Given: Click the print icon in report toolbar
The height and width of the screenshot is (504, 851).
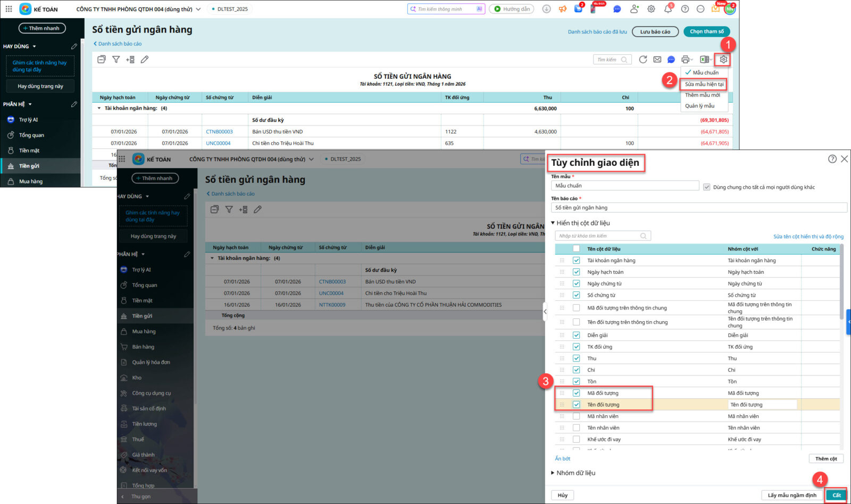Looking at the screenshot, I should (686, 60).
